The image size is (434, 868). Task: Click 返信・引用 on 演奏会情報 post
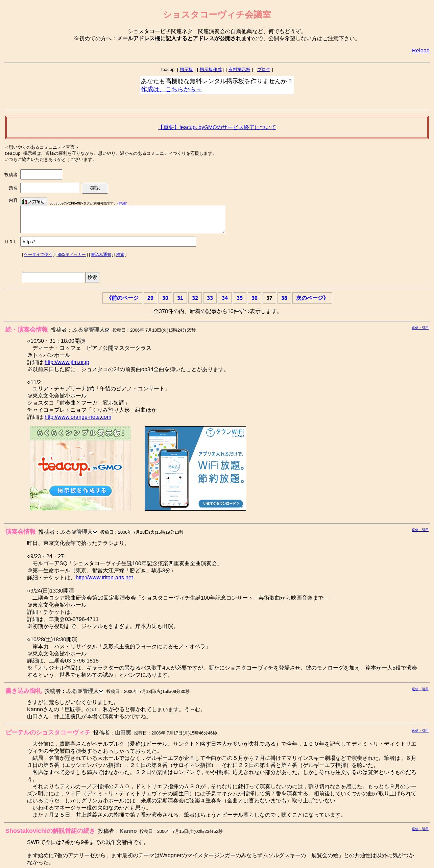(x=420, y=530)
